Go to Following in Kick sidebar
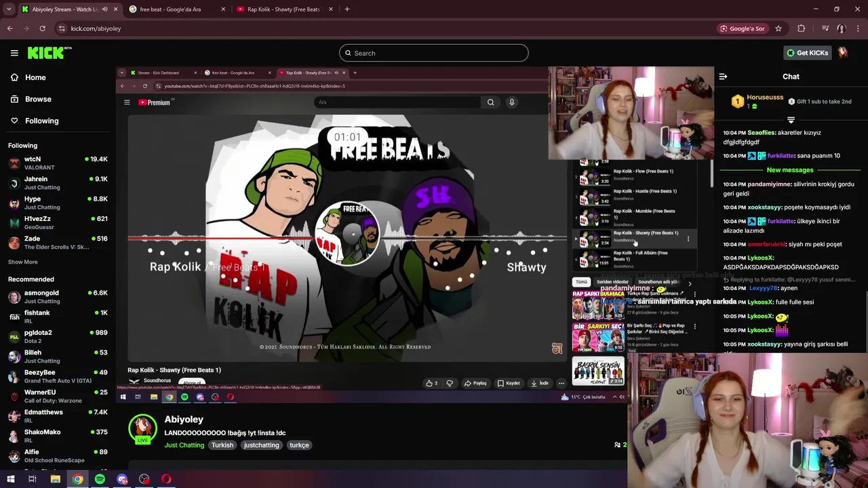This screenshot has height=488, width=868. (42, 121)
